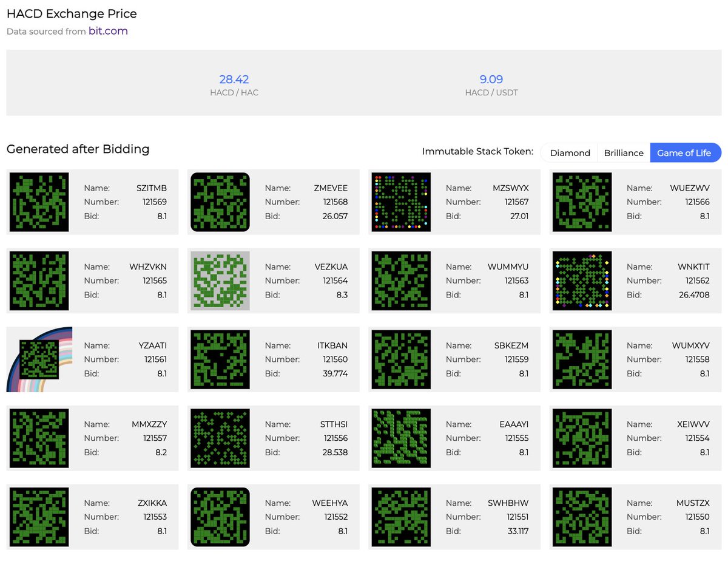Click the colorful MZSWYX token image

[x=402, y=202]
